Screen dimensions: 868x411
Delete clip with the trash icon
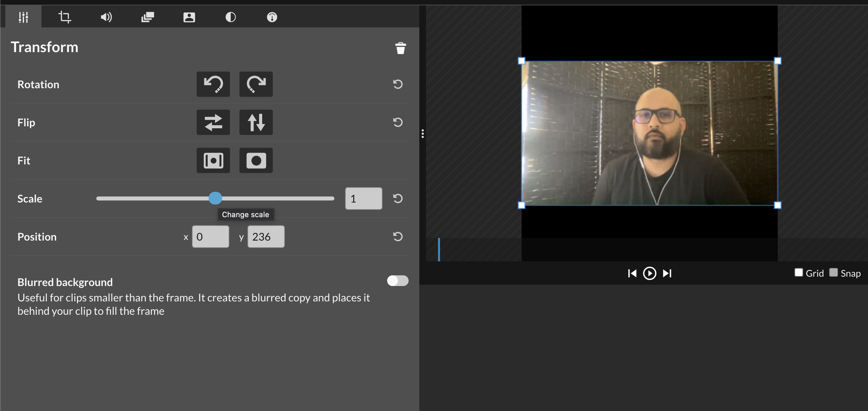tap(400, 48)
